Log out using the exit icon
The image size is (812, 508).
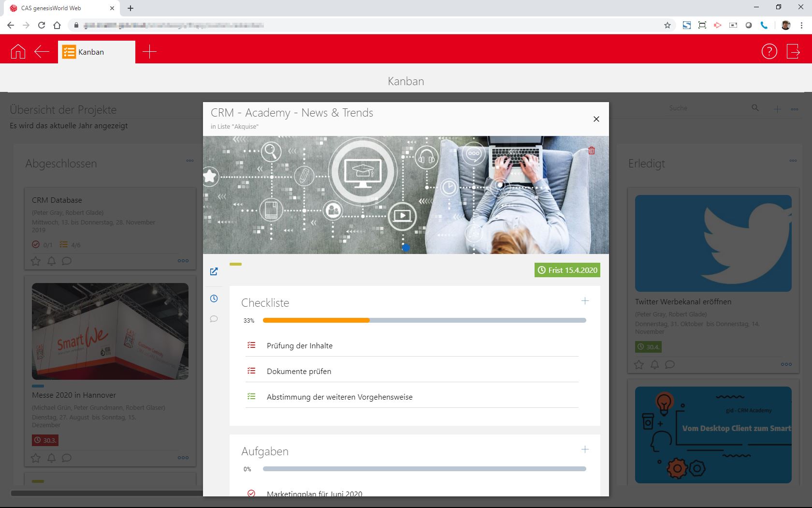[793, 51]
